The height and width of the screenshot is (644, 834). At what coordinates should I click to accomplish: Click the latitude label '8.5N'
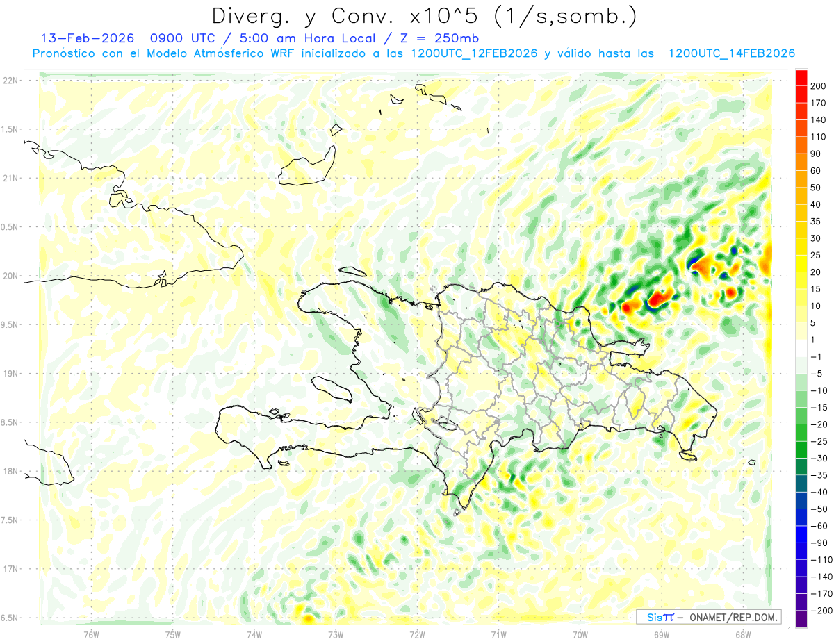pos(9,422)
